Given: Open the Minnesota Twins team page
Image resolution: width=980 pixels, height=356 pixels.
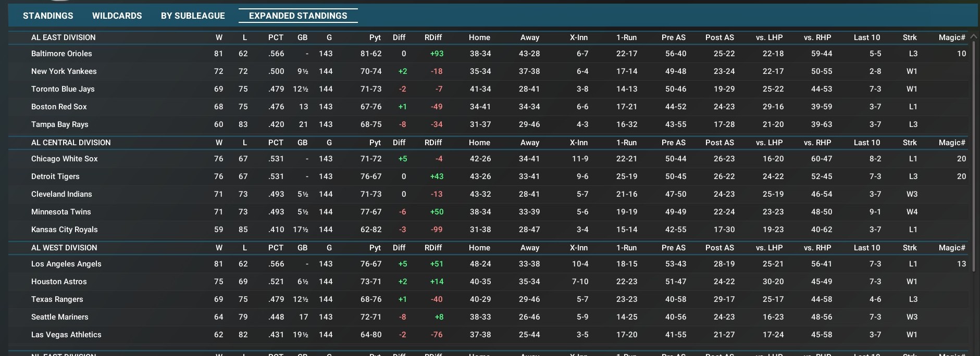Looking at the screenshot, I should [x=61, y=212].
